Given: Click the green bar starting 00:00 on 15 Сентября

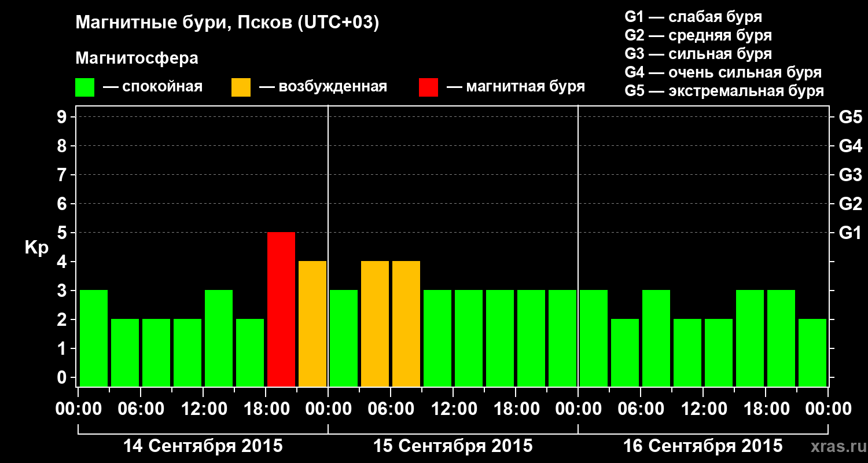Looking at the screenshot, I should click(344, 339).
